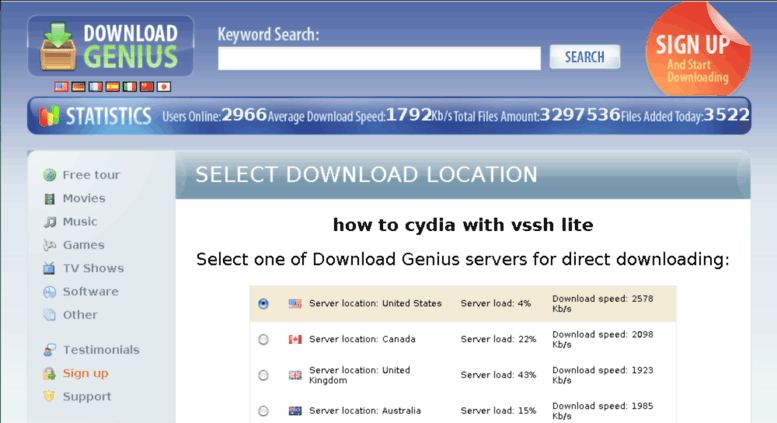This screenshot has width=777, height=423.
Task: Click 'Server location: United Kingdom' text
Action: (360, 375)
